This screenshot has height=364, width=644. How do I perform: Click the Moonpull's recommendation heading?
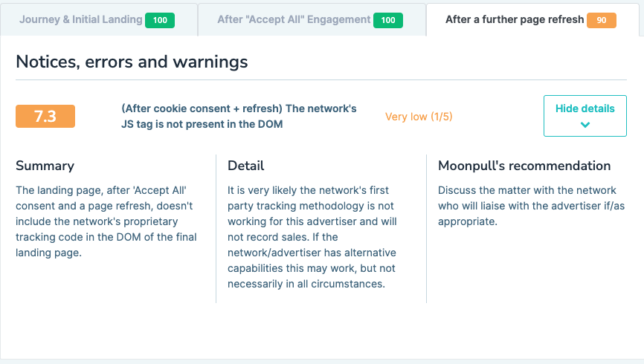[524, 166]
